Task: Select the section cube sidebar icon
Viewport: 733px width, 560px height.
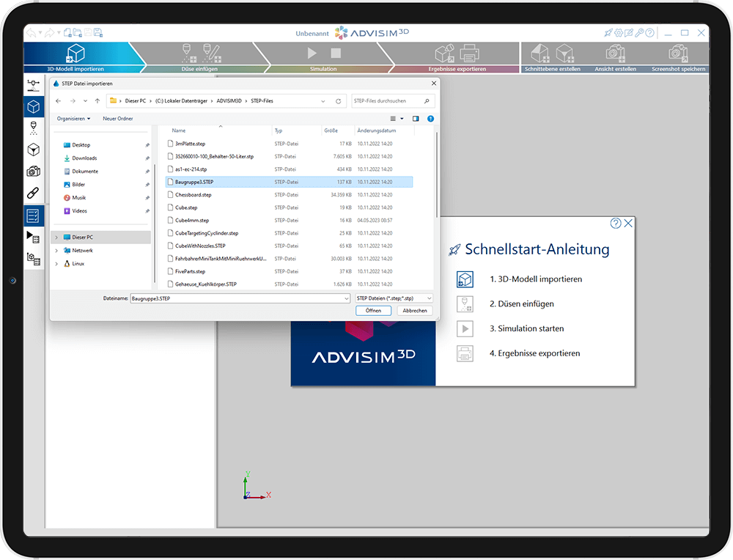Action: tap(34, 150)
